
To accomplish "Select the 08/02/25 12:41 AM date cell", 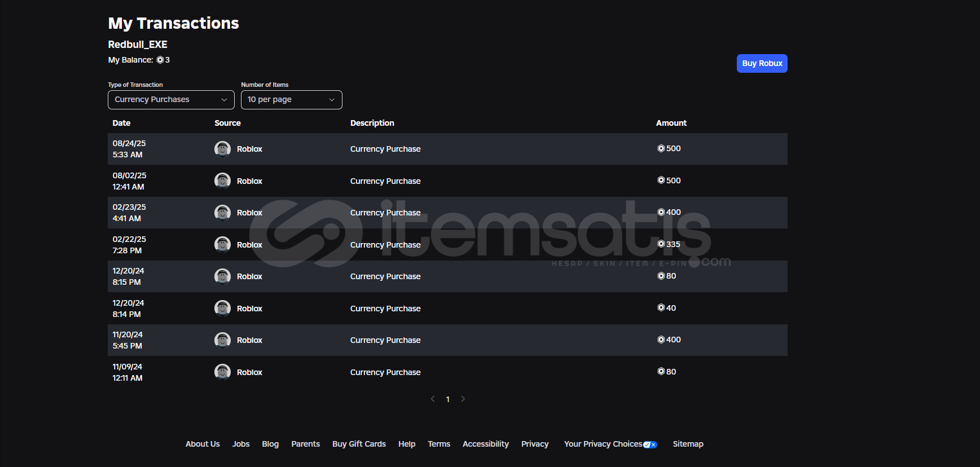I will (x=129, y=181).
